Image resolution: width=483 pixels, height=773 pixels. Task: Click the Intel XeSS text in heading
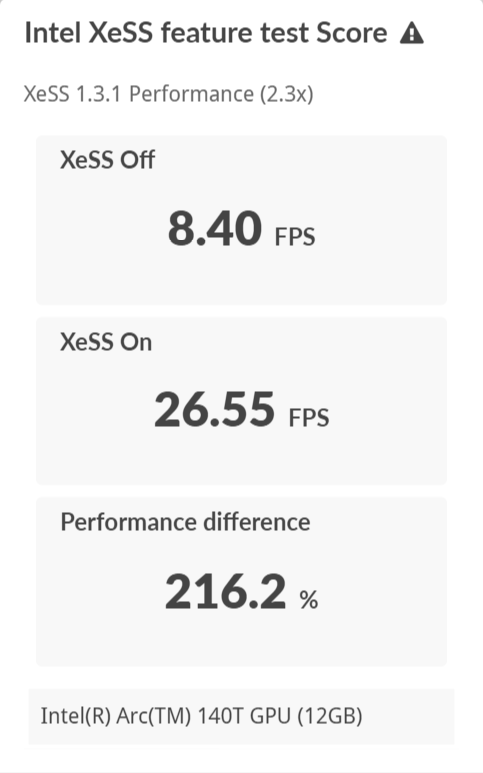point(89,34)
